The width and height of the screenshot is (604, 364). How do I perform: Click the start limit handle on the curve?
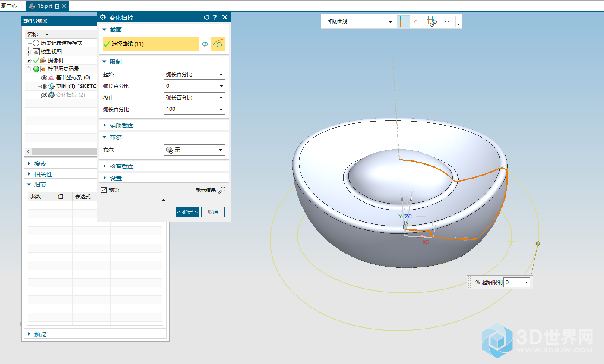pyautogui.click(x=538, y=244)
